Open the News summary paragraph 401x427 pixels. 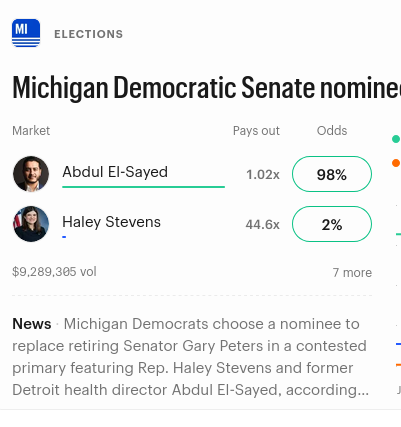pos(191,357)
